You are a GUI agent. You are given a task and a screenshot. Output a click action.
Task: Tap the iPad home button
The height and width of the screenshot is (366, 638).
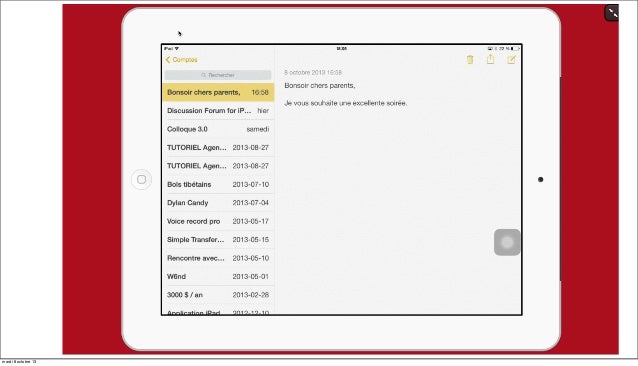click(x=141, y=179)
